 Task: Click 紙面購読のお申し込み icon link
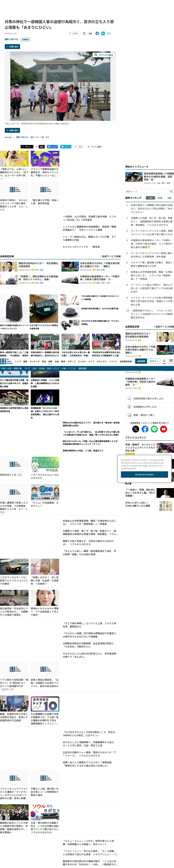(x=150, y=407)
